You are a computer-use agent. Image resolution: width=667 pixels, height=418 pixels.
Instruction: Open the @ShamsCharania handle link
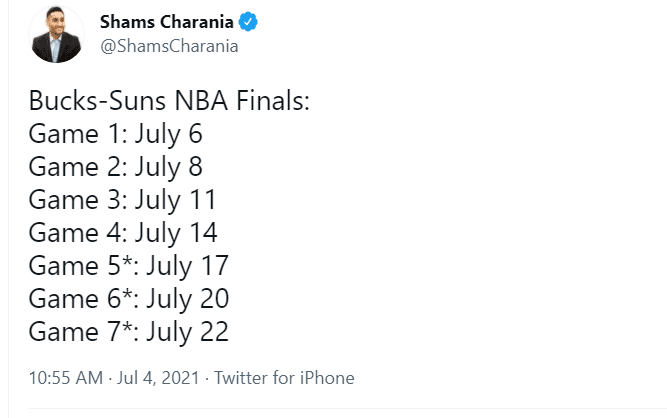pyautogui.click(x=170, y=46)
